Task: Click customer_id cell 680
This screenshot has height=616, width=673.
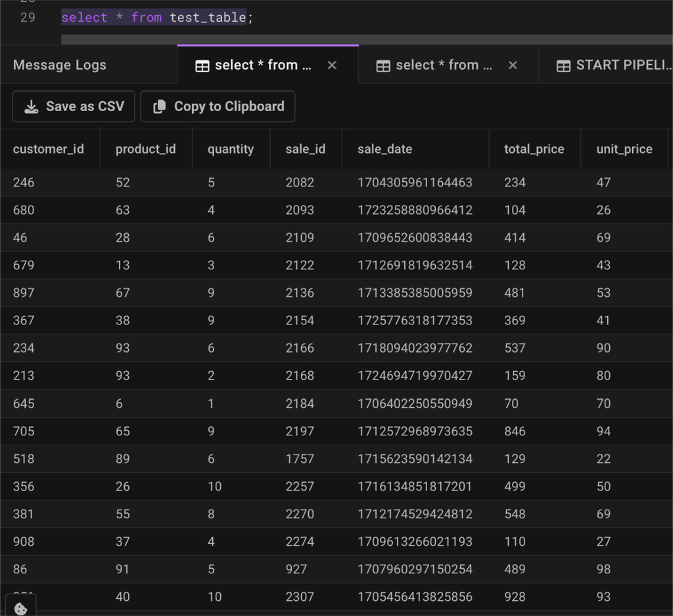Action: pyautogui.click(x=24, y=209)
